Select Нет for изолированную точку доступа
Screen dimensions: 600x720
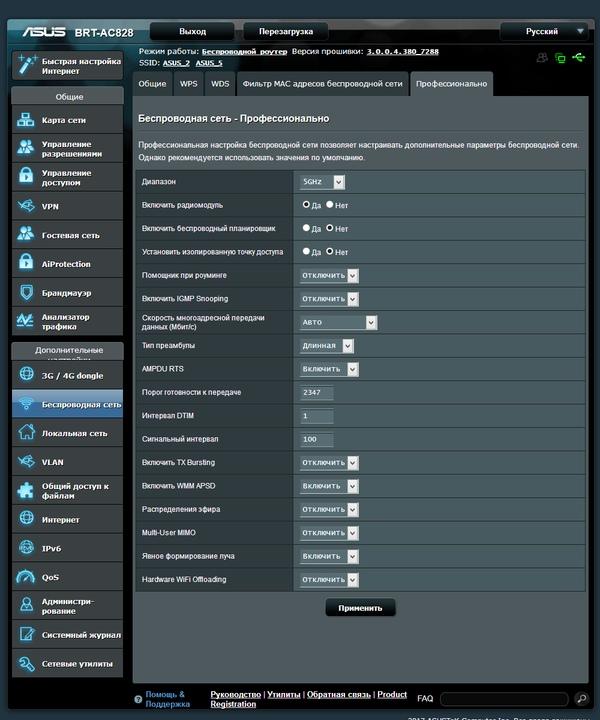[330, 251]
